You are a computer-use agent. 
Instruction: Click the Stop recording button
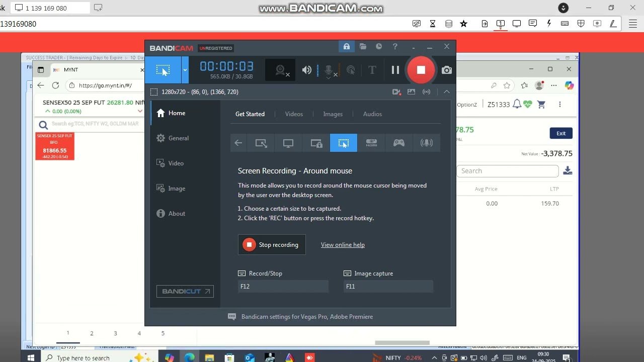pyautogui.click(x=272, y=245)
